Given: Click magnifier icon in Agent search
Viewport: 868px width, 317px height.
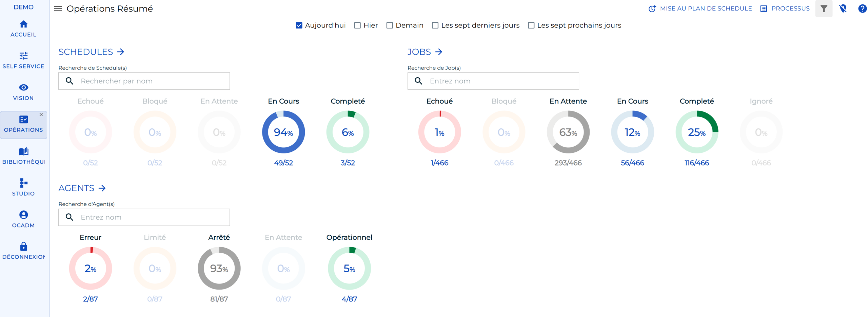Looking at the screenshot, I should click(70, 217).
